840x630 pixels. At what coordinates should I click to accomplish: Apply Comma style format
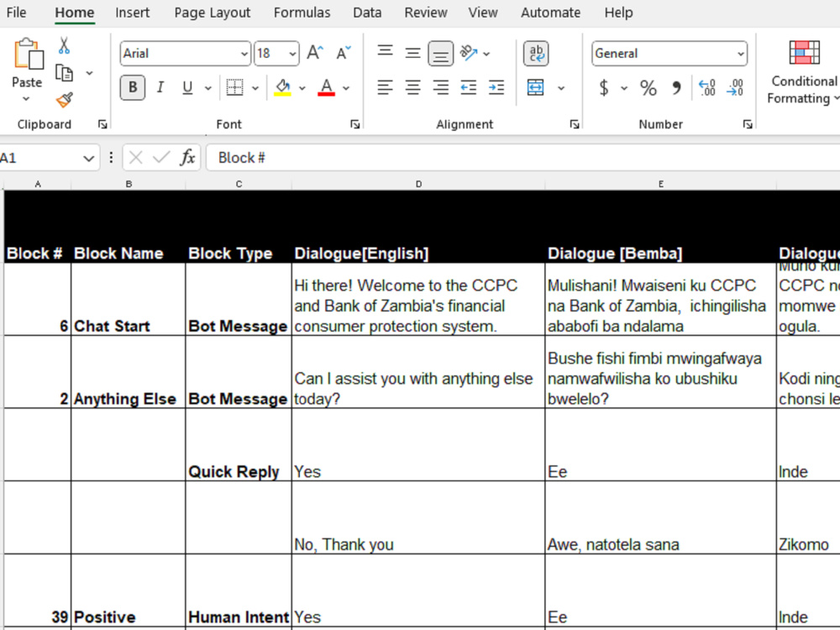pos(676,87)
